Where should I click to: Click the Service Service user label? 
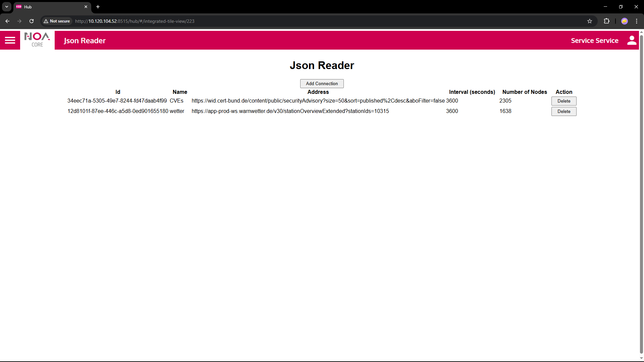(594, 41)
